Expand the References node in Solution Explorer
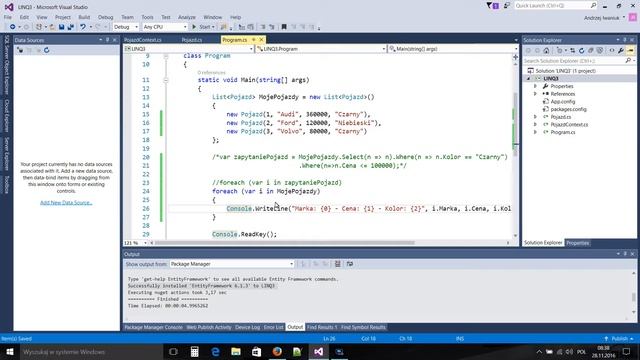The image size is (640, 360). (535, 94)
